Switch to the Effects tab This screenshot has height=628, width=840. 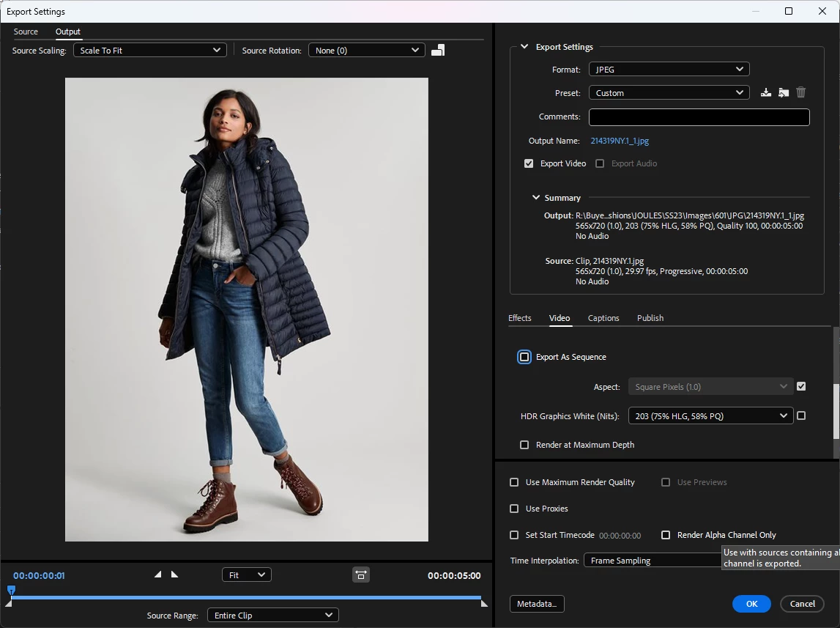519,318
